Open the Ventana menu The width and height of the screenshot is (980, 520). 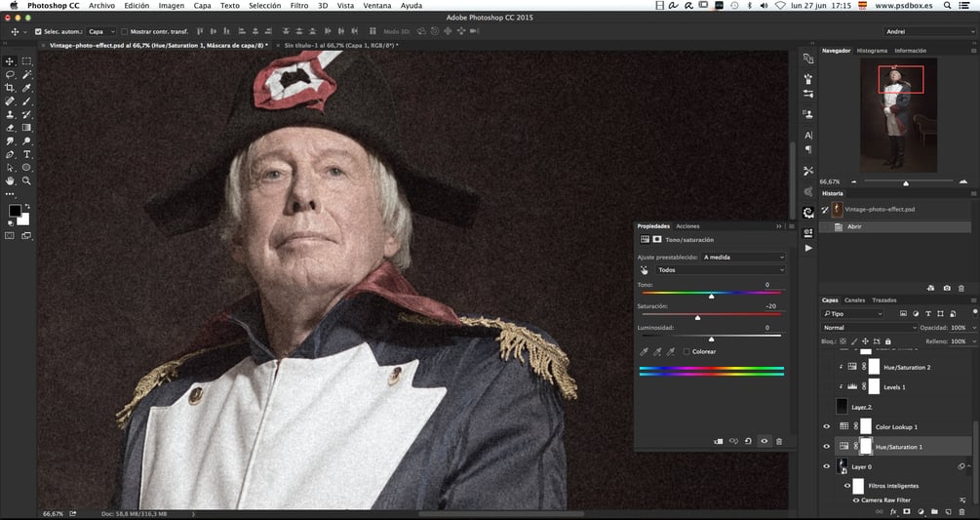point(376,6)
